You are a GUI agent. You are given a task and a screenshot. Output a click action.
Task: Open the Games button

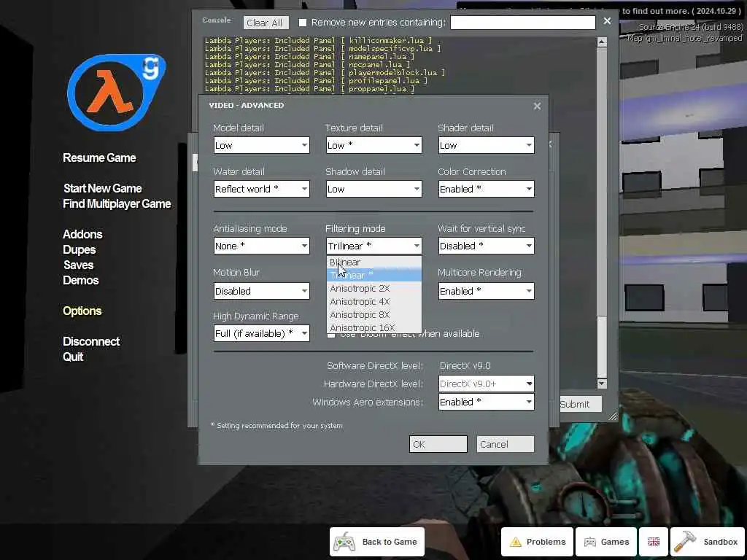606,542
